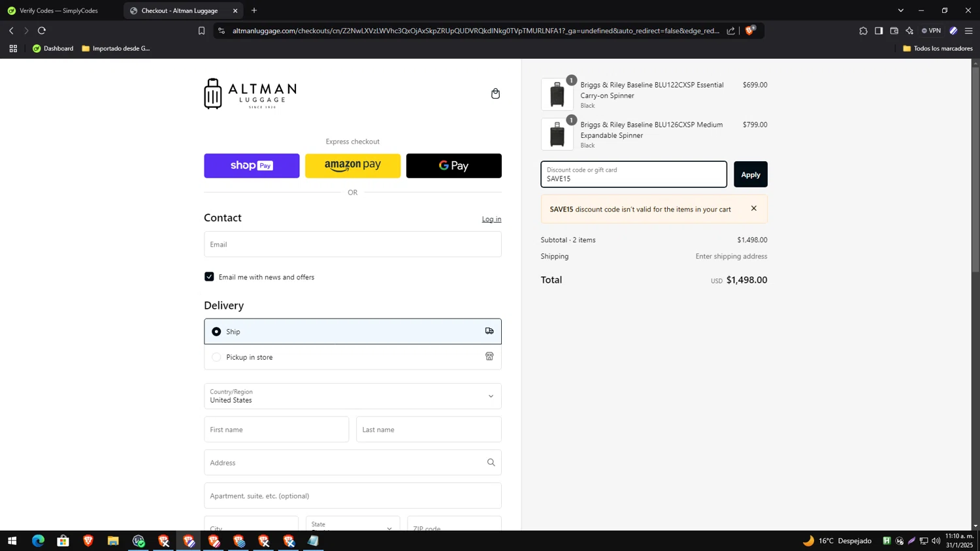The height and width of the screenshot is (551, 980).
Task: Focus the First name field
Action: 276,430
